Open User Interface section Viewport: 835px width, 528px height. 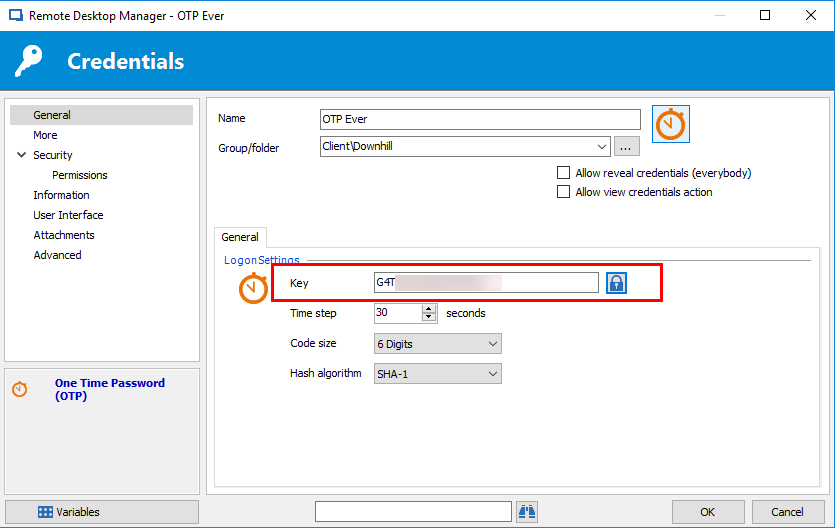68,215
